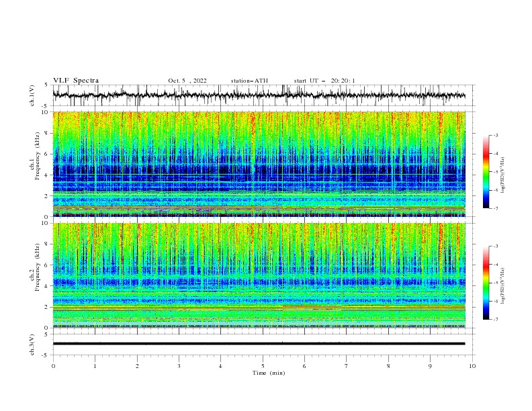The image size is (532, 411).
Task: Click the ch.1 frequency tick label "8"
Action: click(46, 133)
